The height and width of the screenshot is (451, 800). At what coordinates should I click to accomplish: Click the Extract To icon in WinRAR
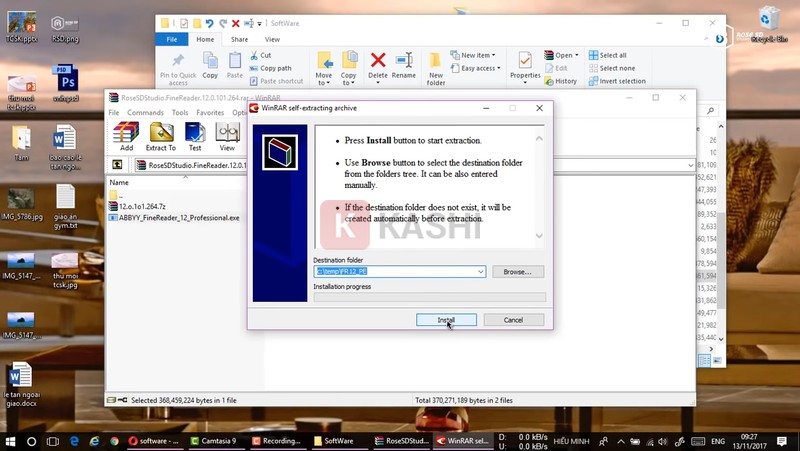(161, 137)
